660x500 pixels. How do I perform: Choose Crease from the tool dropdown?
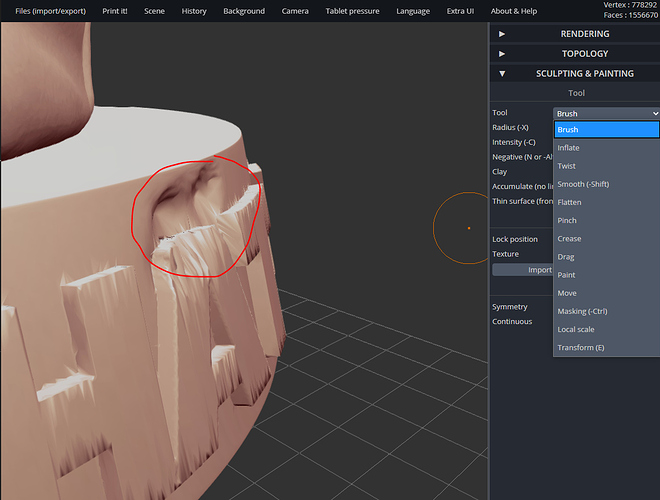[569, 239]
